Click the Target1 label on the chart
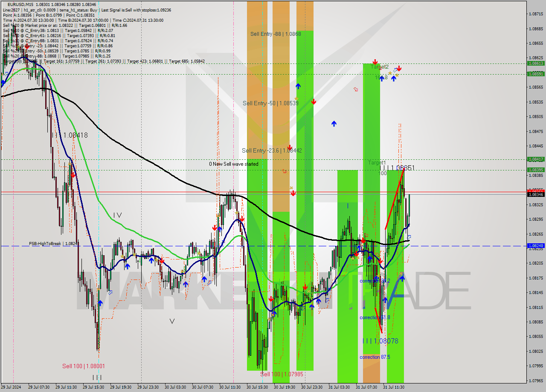 point(377,163)
